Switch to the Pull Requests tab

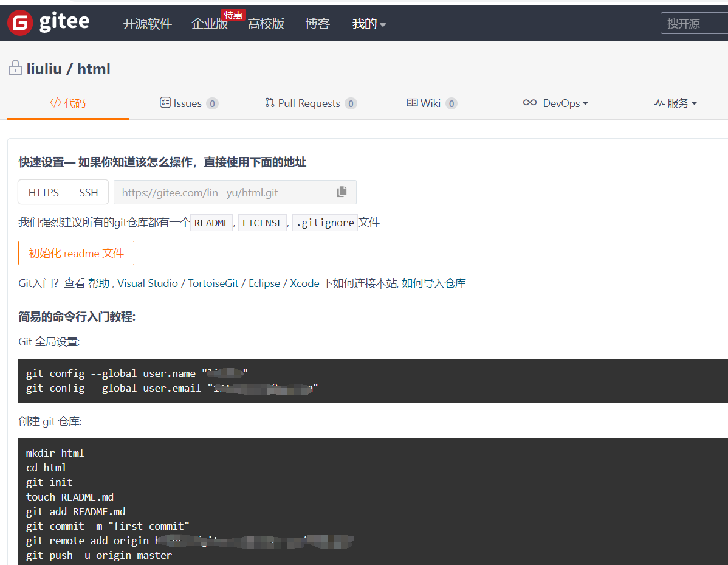coord(311,103)
